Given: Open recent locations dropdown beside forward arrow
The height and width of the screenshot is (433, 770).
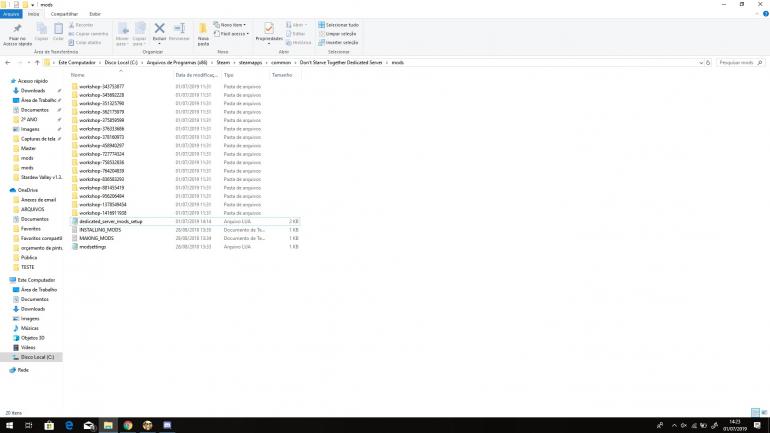Looking at the screenshot, I should (29, 63).
